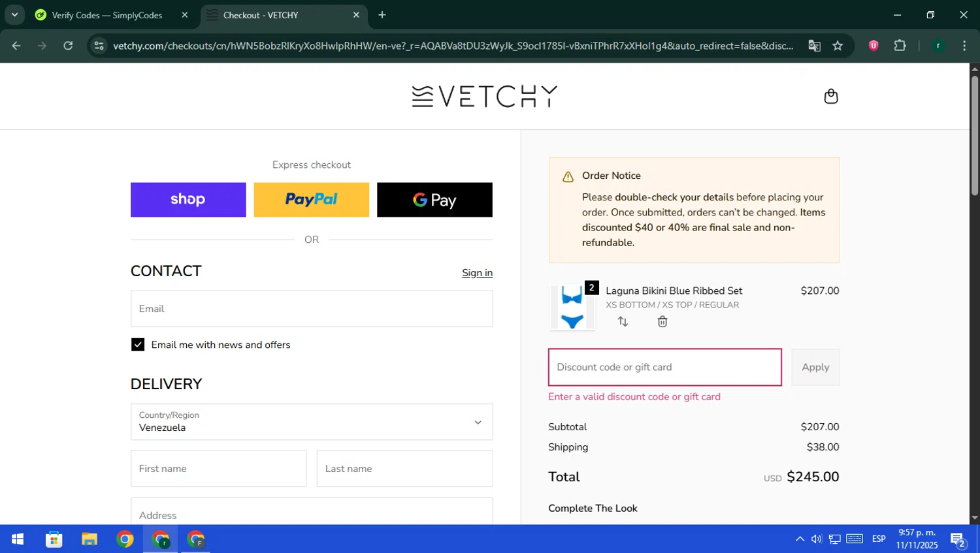Image resolution: width=980 pixels, height=553 pixels.
Task: Open the notification center icon
Action: (x=958, y=540)
